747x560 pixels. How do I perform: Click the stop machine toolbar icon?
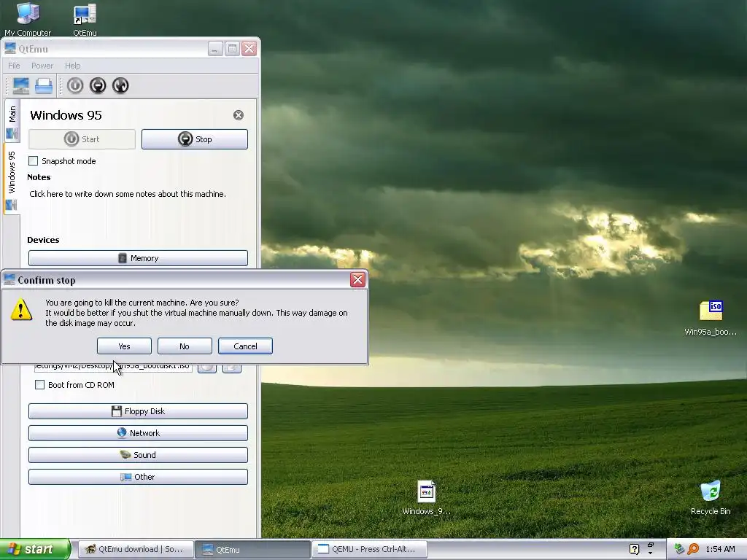[98, 86]
